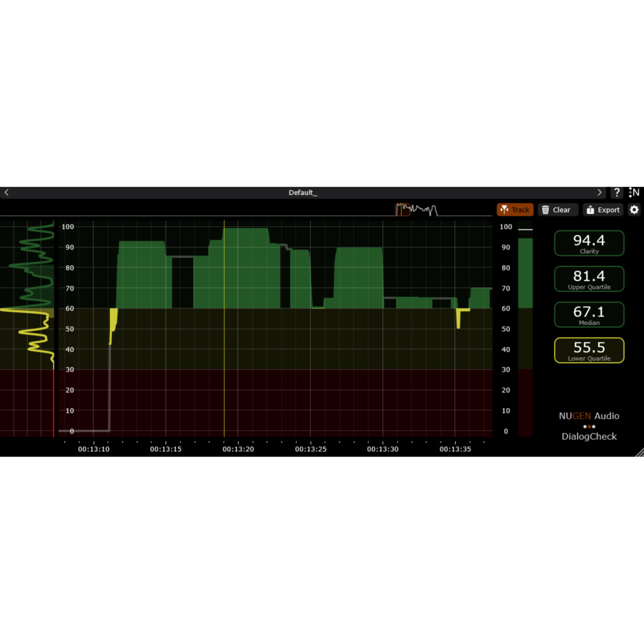This screenshot has width=644, height=644.
Task: Select the Default_ preset name
Action: (x=303, y=193)
